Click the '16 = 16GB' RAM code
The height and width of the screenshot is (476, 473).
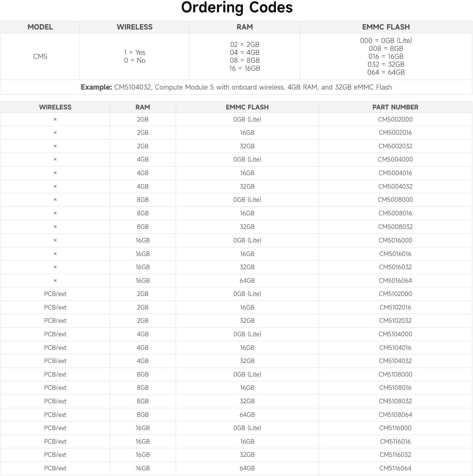(x=244, y=68)
